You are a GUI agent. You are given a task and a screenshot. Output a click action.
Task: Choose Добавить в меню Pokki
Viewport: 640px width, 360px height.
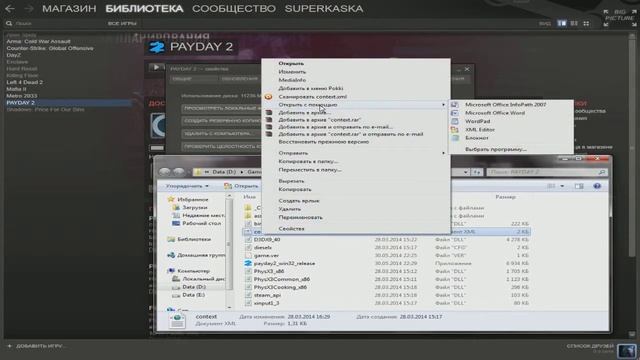click(x=311, y=88)
